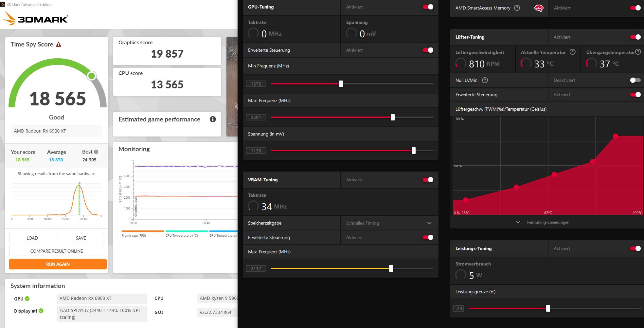Click the GPU name below the score gauge
This screenshot has width=644, height=328.
56,131
